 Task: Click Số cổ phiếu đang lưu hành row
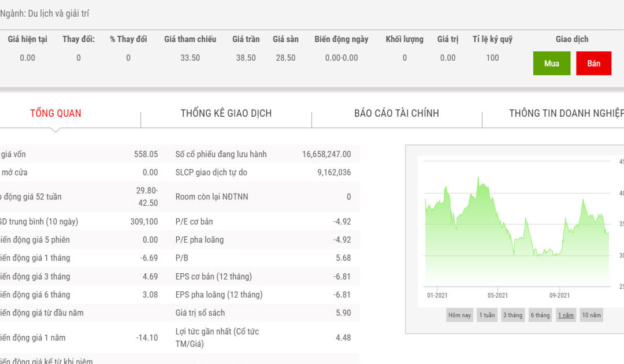coord(263,154)
